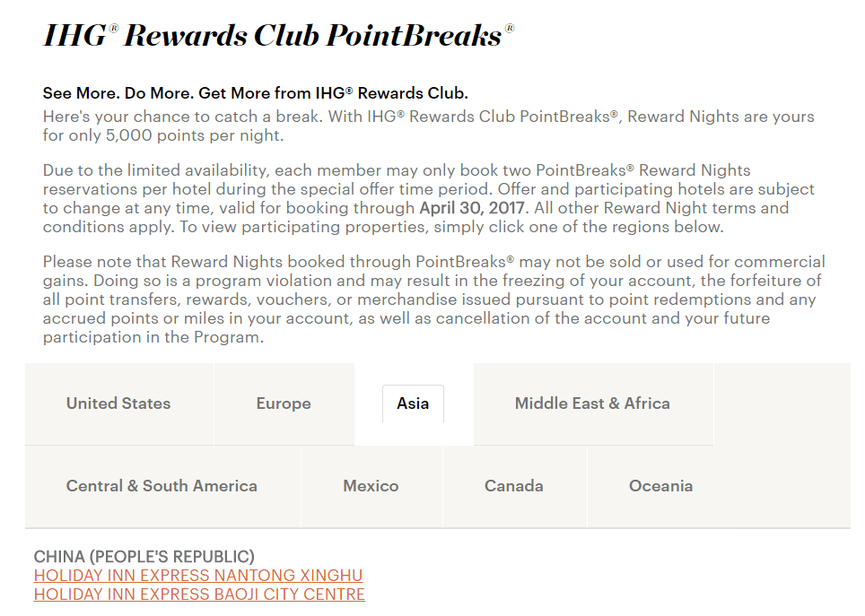Switch to the Oceania tab

click(661, 486)
